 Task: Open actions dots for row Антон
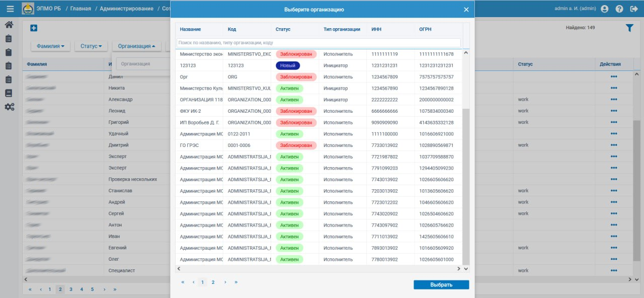[x=614, y=225]
